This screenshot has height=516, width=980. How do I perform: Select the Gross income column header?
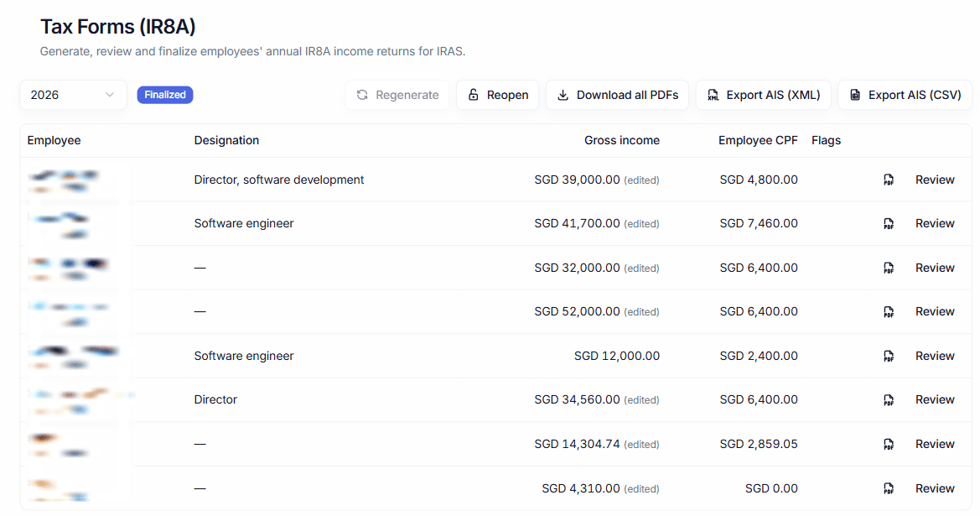point(622,141)
